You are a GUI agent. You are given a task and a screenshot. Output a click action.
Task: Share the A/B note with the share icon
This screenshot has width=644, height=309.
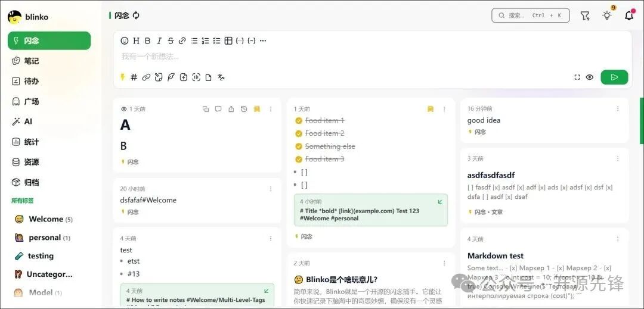tap(231, 109)
